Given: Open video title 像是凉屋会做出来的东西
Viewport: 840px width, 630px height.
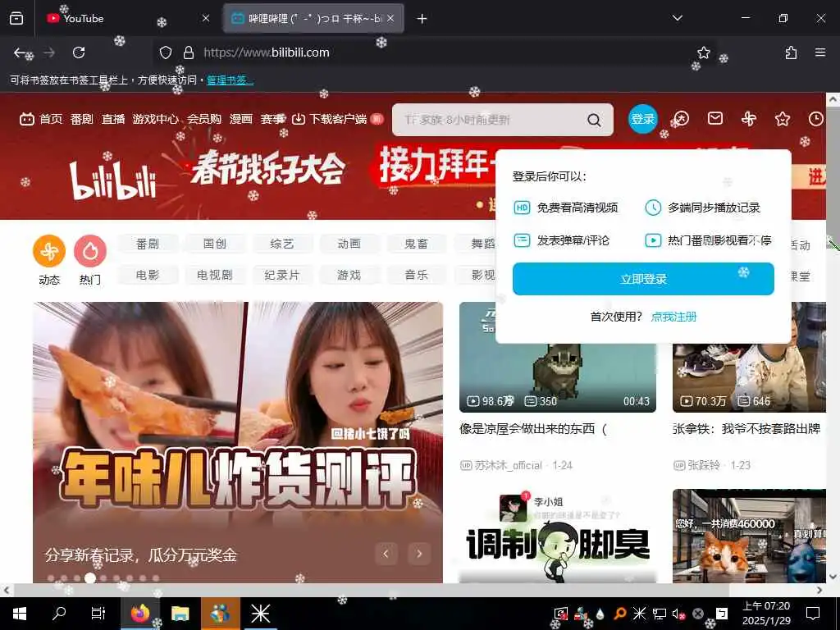Looking at the screenshot, I should pos(533,429).
